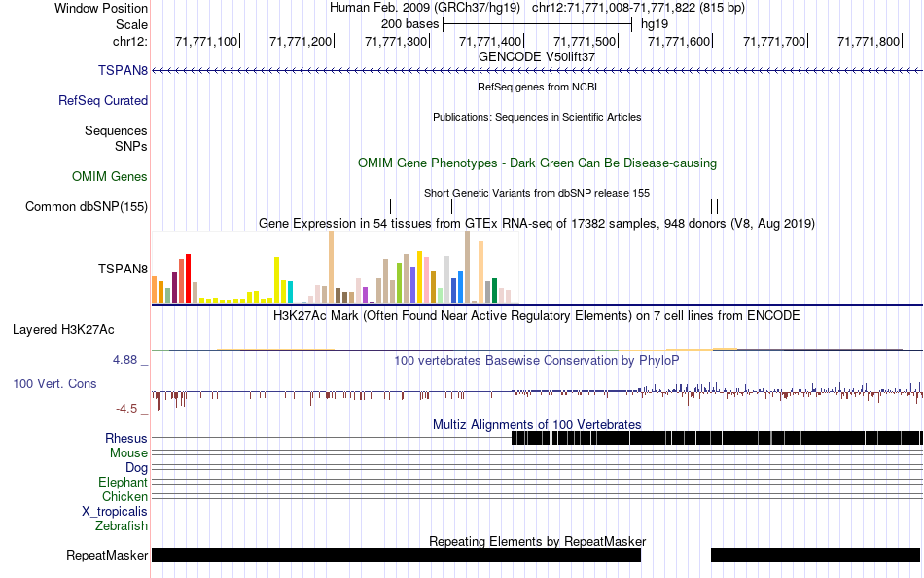Select the X_tropicalis alignment row label
The height and width of the screenshot is (578, 924).
(x=115, y=512)
